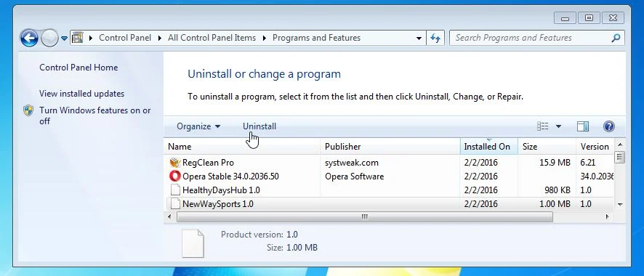This screenshot has height=276, width=644.
Task: Select Control Panel breadcrumb
Action: point(125,38)
